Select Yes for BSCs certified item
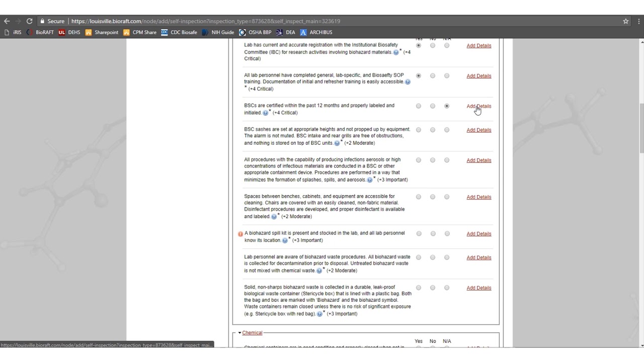Viewport: 644px width, 362px height. pos(419,106)
